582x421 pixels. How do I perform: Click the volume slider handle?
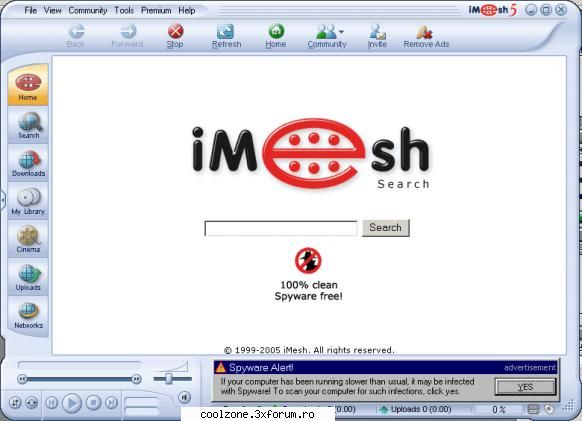169,379
